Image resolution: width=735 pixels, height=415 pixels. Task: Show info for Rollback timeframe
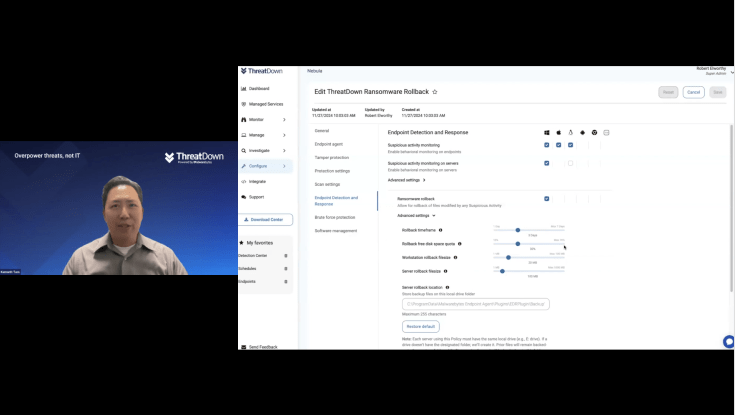(440, 230)
